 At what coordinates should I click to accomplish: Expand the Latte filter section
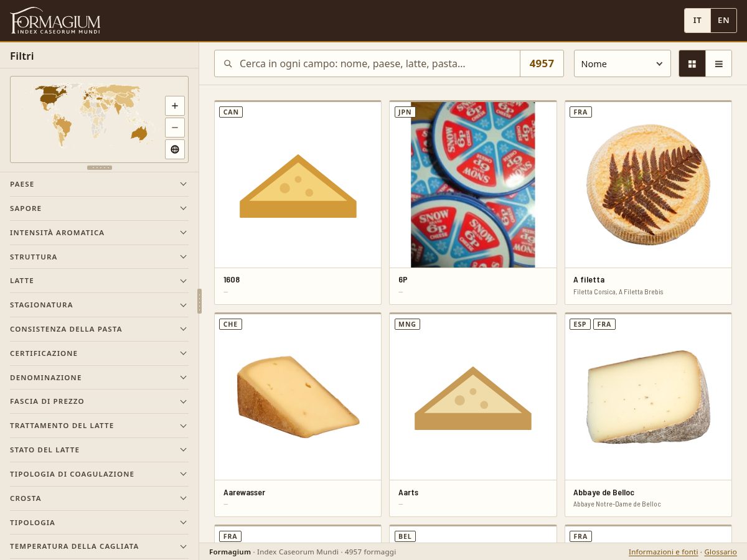tap(99, 281)
